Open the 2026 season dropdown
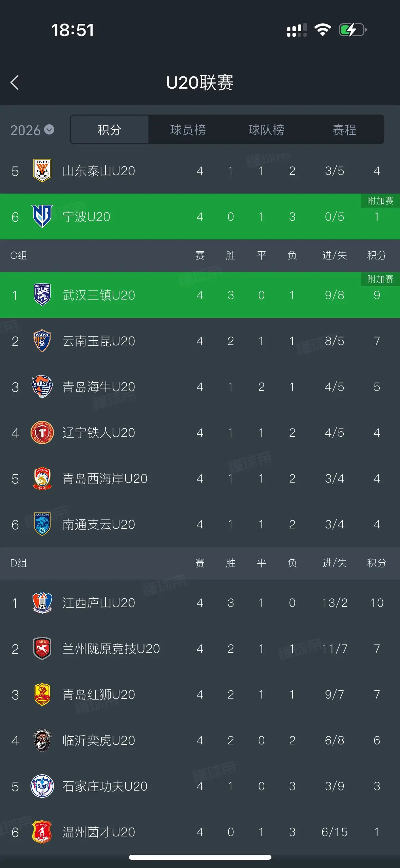 pos(32,130)
